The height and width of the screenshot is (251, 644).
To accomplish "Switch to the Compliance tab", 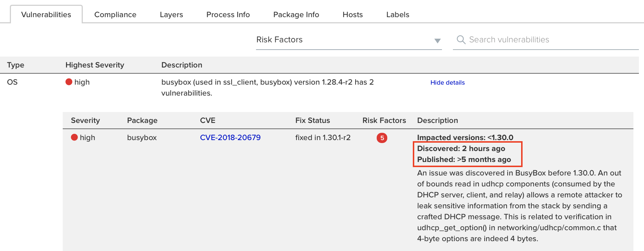I will tap(115, 15).
